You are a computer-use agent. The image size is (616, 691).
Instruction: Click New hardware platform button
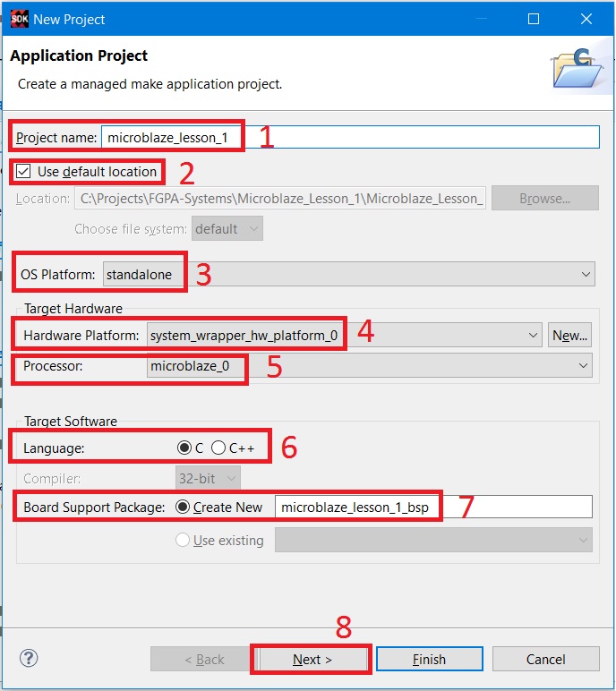tap(570, 336)
